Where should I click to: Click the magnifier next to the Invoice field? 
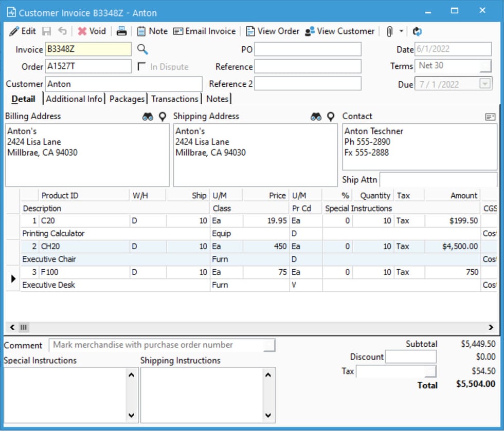click(142, 49)
